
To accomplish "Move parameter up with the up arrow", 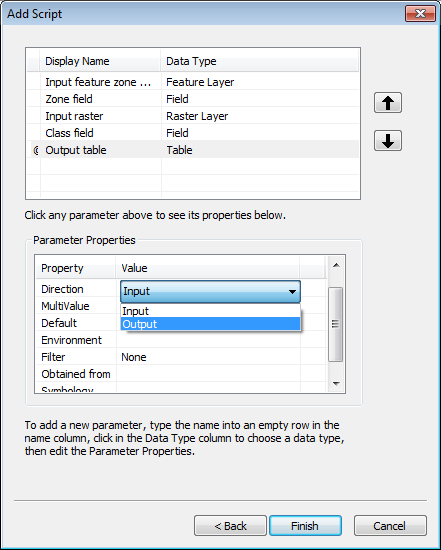I will [x=388, y=103].
